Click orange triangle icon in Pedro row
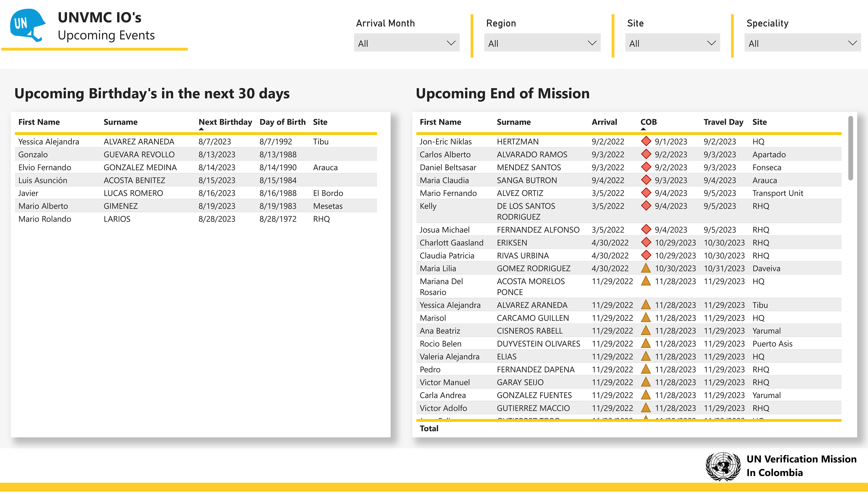Image resolution: width=868 pixels, height=495 pixels. (646, 369)
